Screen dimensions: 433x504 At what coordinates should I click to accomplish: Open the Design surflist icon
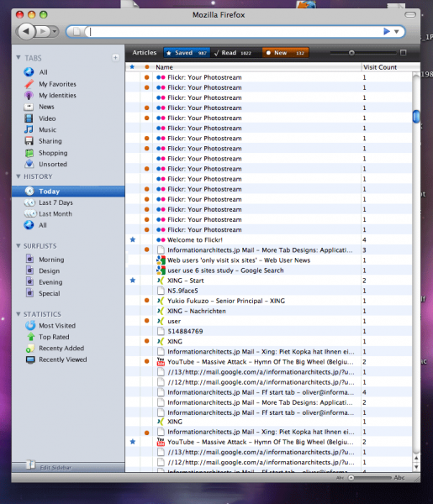[29, 270]
